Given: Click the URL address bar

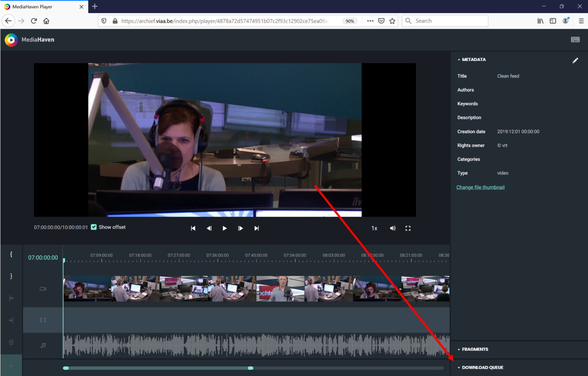Looking at the screenshot, I should 225,21.
